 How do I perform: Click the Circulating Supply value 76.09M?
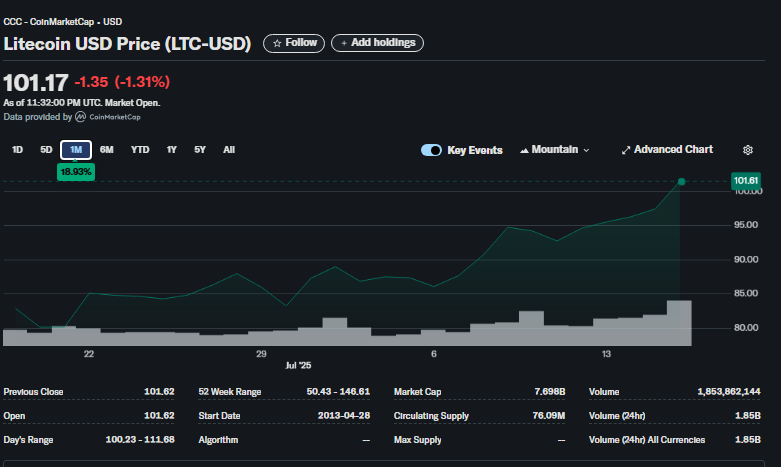pos(549,415)
